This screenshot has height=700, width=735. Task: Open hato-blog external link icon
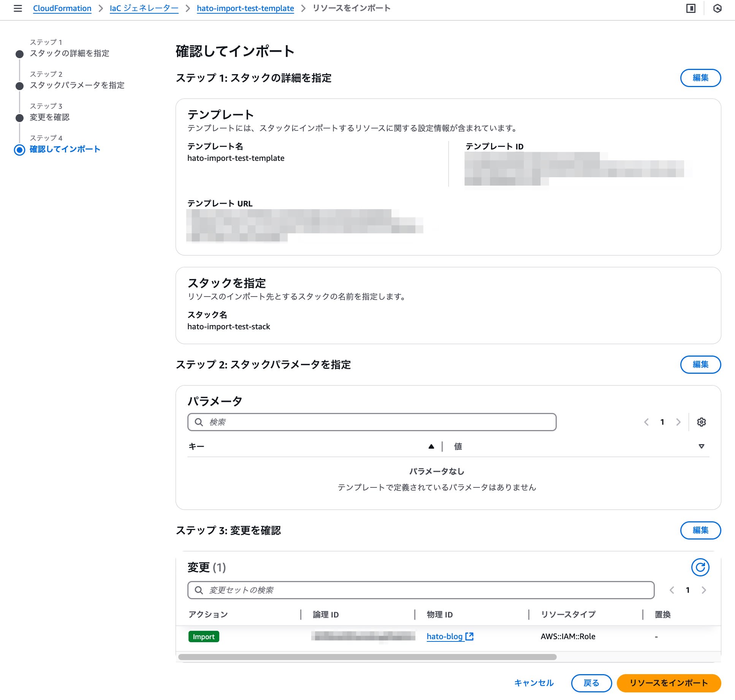pyautogui.click(x=470, y=637)
